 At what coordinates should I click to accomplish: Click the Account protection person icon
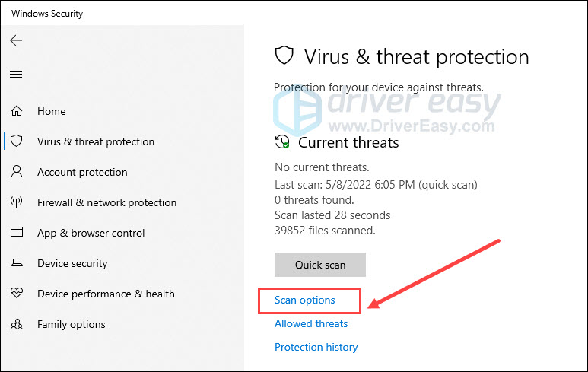coord(17,172)
